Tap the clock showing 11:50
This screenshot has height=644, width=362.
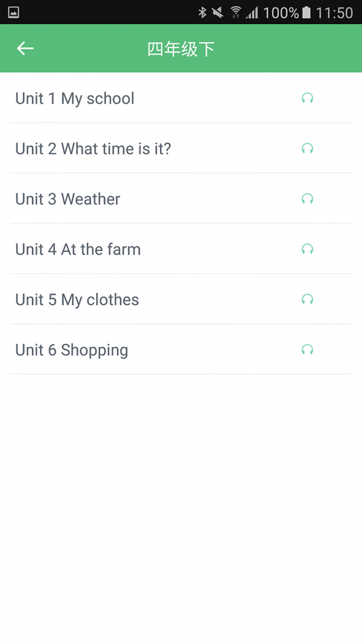coord(334,13)
